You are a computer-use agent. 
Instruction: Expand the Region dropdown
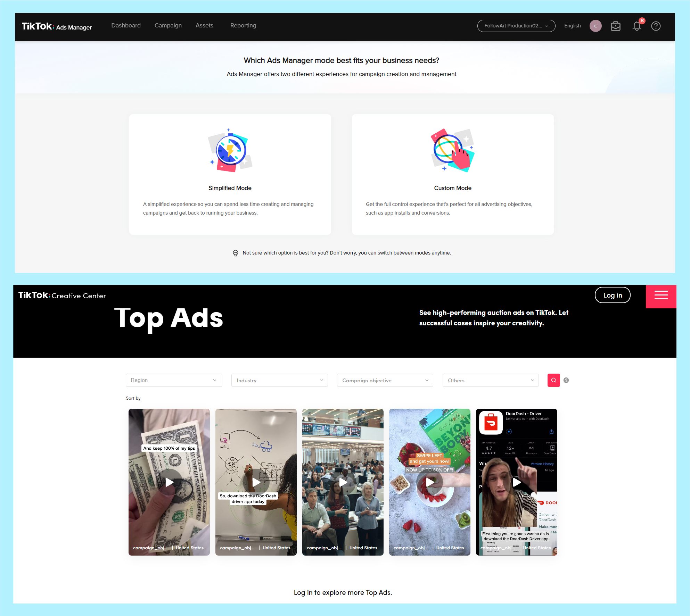[x=174, y=380]
